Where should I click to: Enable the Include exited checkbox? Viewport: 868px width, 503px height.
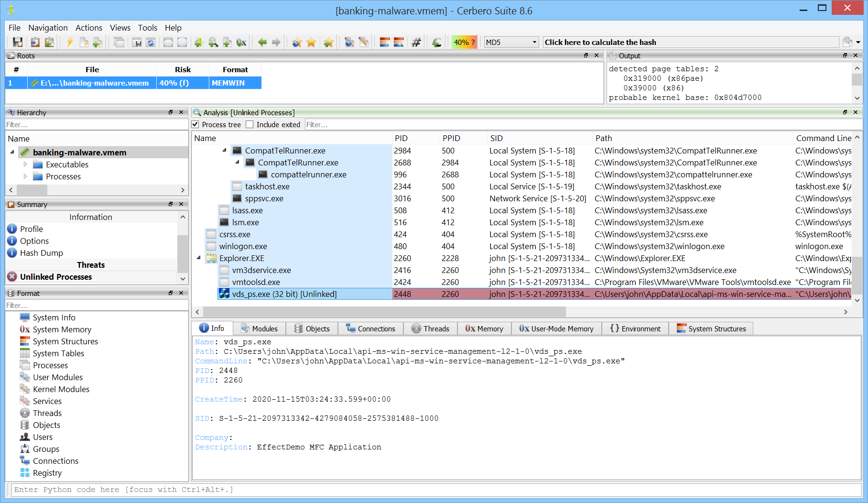pos(250,125)
